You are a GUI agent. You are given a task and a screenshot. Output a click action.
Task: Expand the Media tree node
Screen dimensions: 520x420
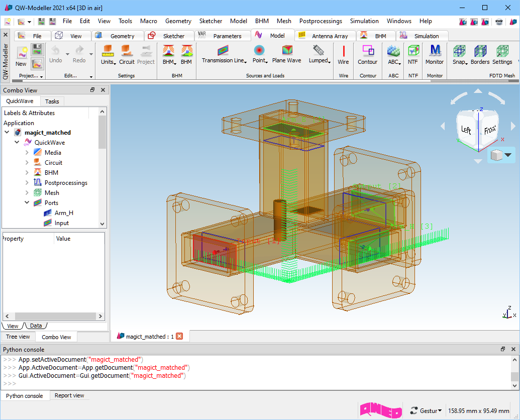[x=27, y=153]
